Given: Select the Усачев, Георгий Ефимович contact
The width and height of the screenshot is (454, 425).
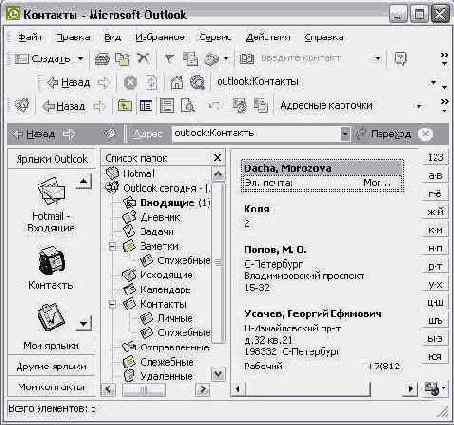Looking at the screenshot, I should point(313,314).
